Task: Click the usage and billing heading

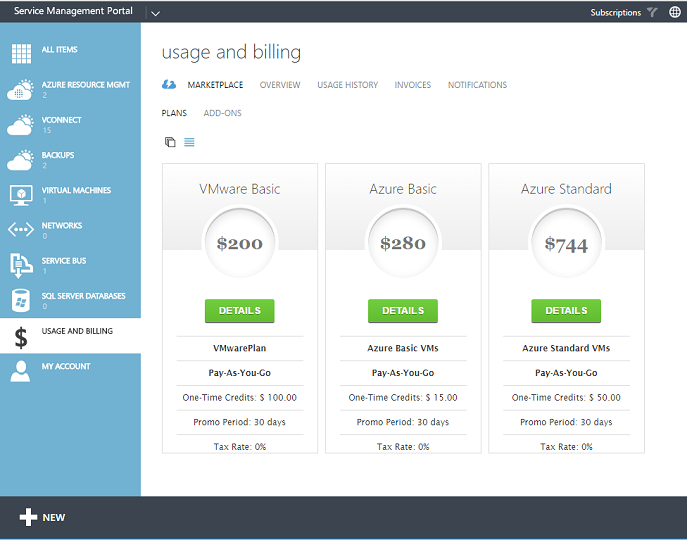Action: tap(231, 52)
